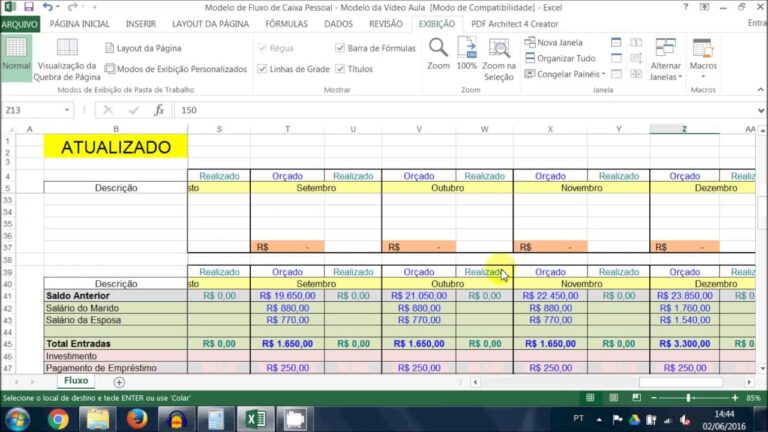Open the PÁGINA INICIAL tab
Screen dimensions: 768x432
[79, 24]
